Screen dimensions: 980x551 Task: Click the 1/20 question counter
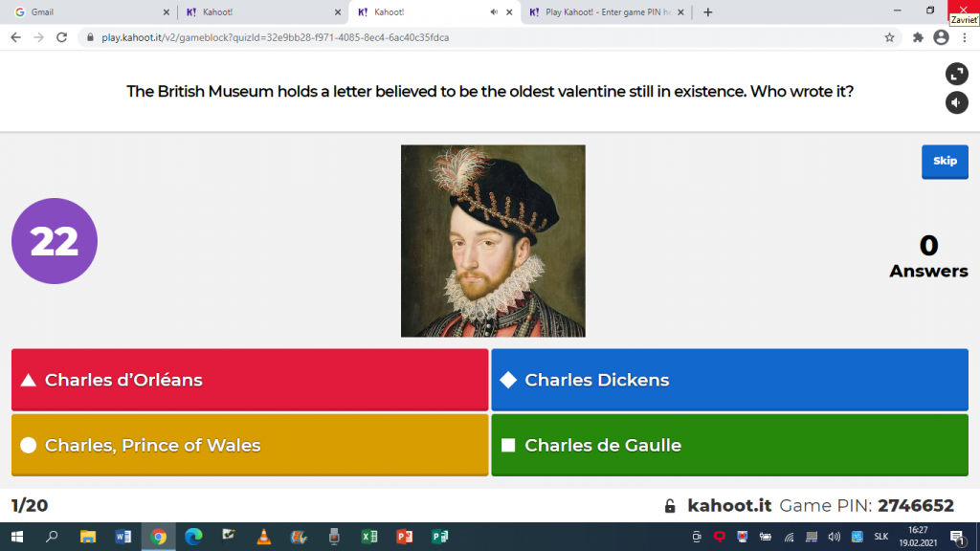(30, 505)
